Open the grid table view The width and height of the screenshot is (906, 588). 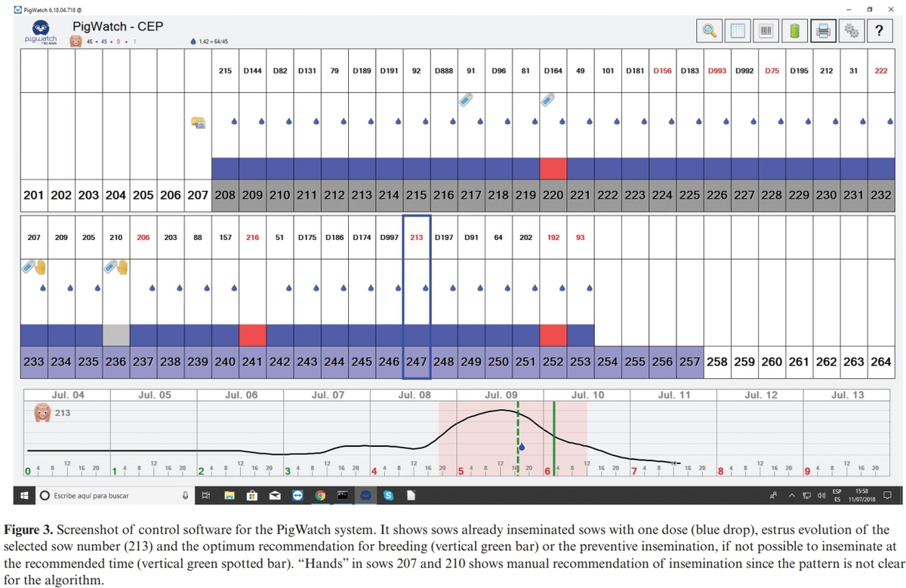tap(738, 30)
